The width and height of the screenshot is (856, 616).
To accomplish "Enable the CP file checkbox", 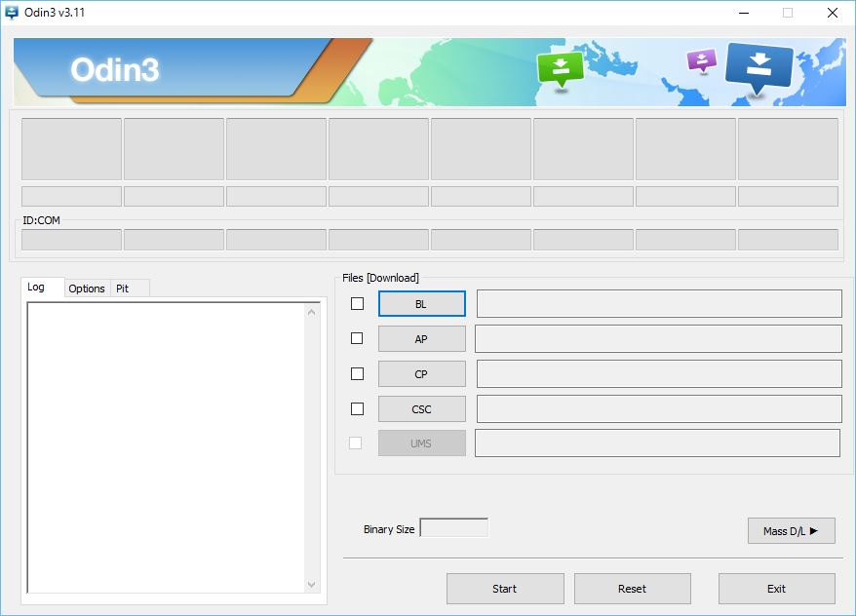I will point(357,373).
